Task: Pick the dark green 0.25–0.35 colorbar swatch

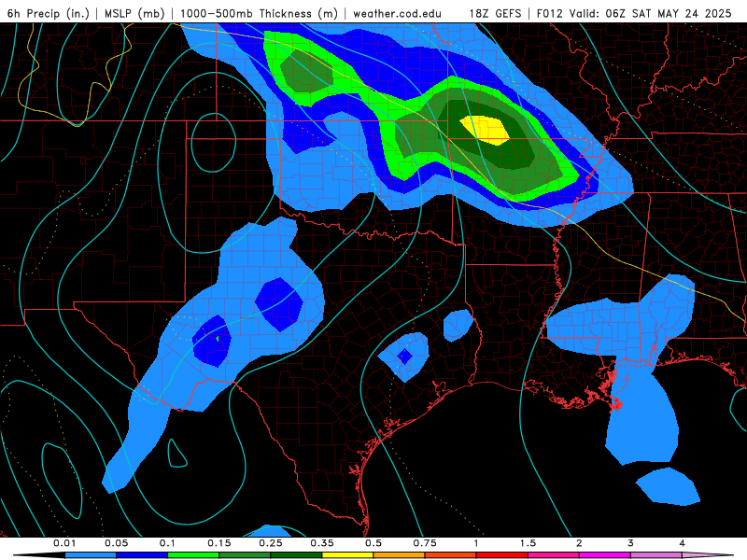Action: pyautogui.click(x=296, y=555)
